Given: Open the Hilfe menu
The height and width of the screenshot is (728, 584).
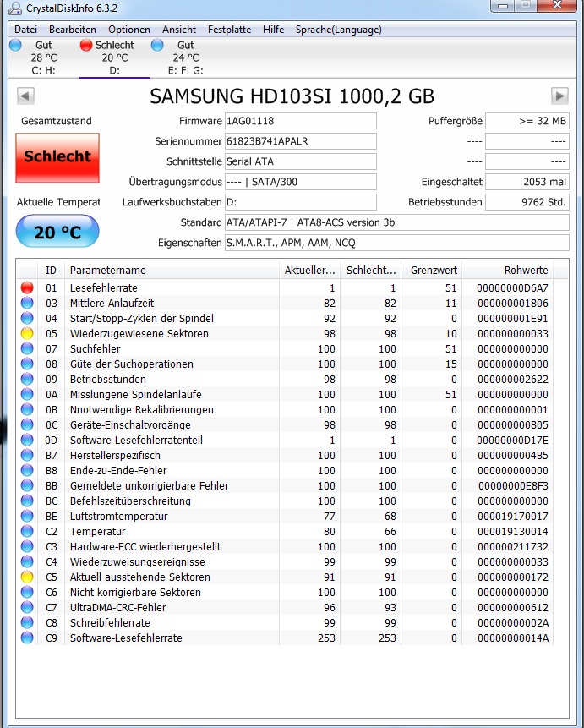Looking at the screenshot, I should [x=274, y=30].
